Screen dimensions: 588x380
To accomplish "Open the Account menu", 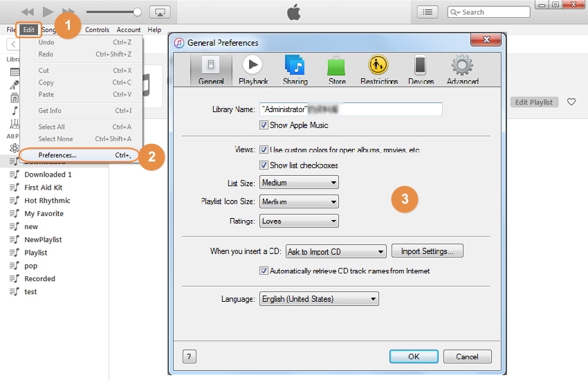I will tap(128, 30).
